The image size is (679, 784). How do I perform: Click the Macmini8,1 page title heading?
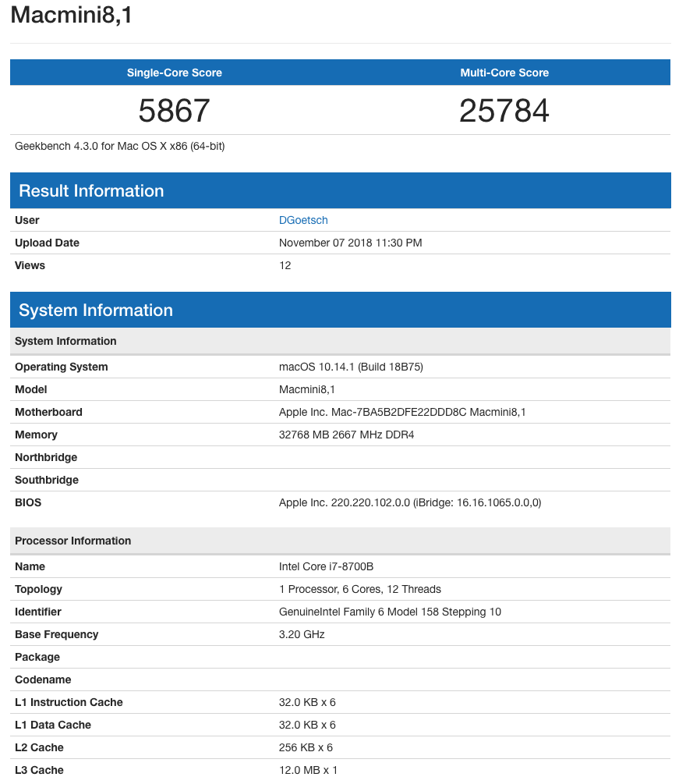[x=72, y=14]
